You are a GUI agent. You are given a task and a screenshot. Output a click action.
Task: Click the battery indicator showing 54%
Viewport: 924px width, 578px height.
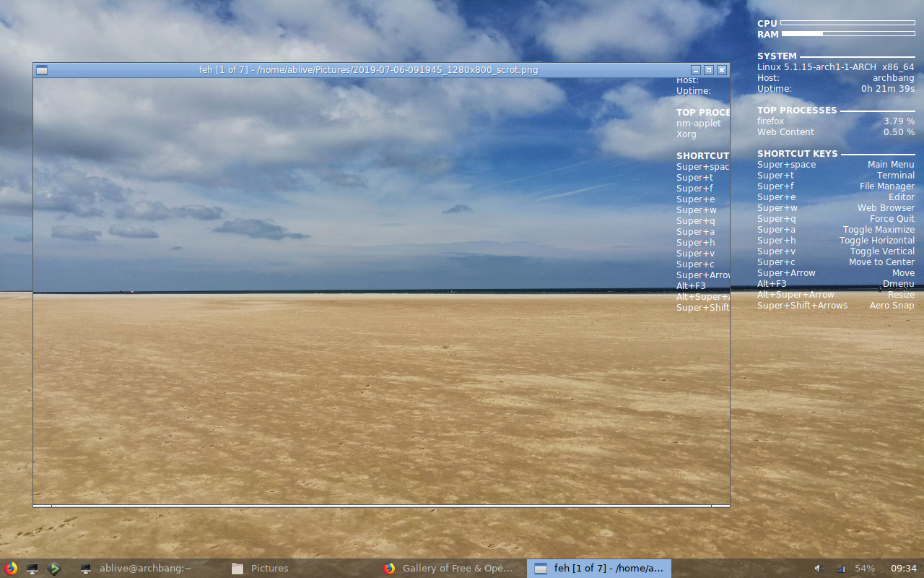[x=864, y=569]
